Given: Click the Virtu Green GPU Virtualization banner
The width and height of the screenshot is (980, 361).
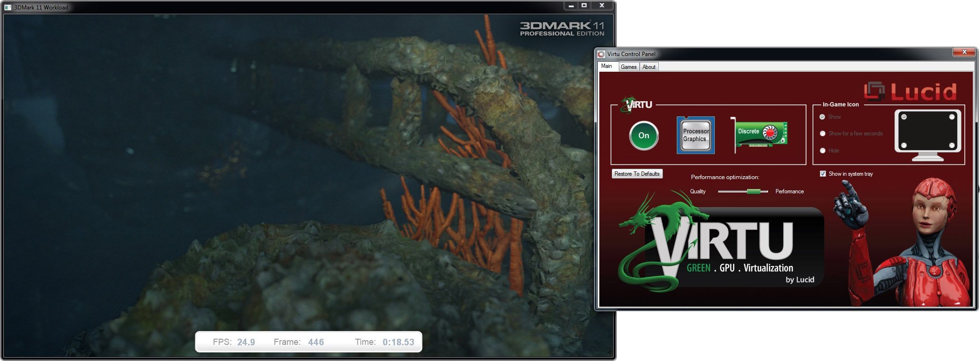Looking at the screenshot, I should [x=721, y=242].
